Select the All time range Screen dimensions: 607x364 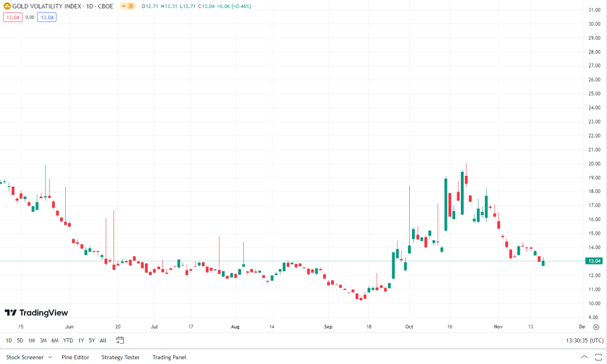103,340
